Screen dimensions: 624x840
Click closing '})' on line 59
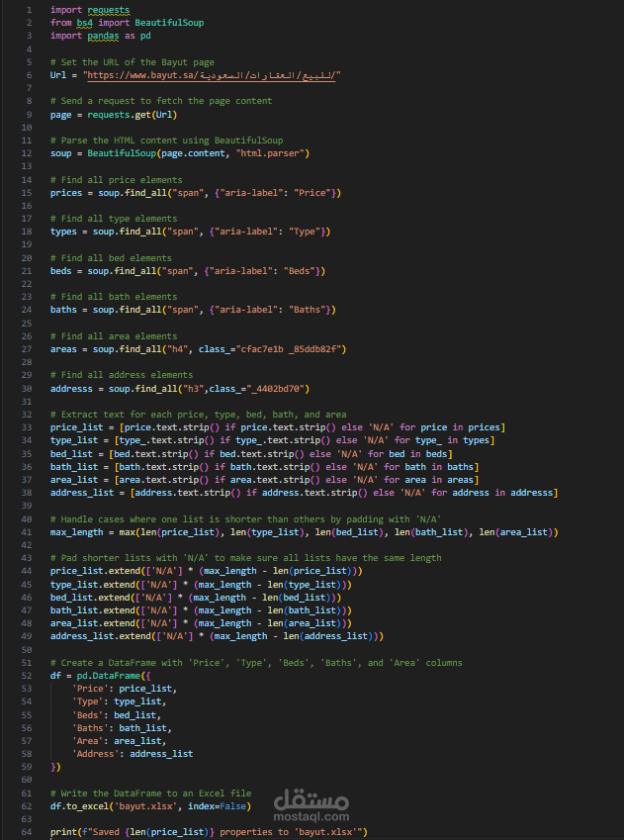coord(55,767)
